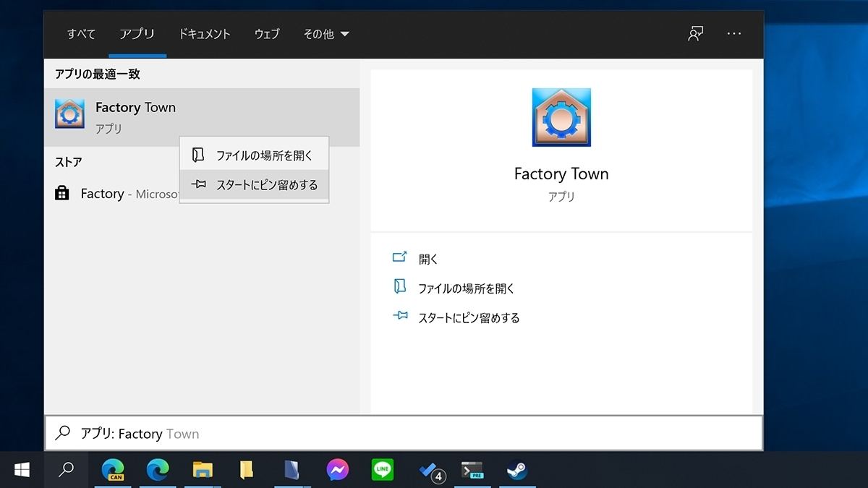This screenshot has height=488, width=868.
Task: Open the ドキュメント tab
Action: [x=205, y=34]
